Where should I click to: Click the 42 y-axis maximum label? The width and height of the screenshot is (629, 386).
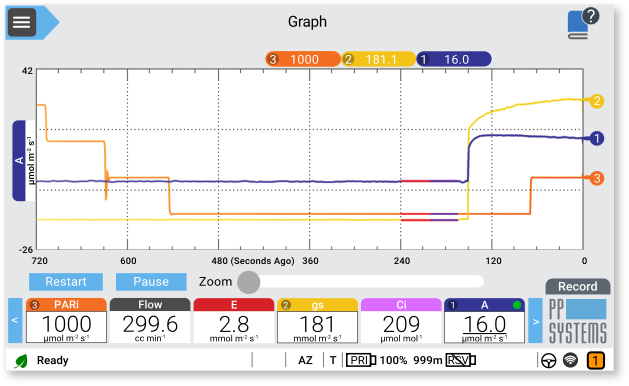point(27,71)
